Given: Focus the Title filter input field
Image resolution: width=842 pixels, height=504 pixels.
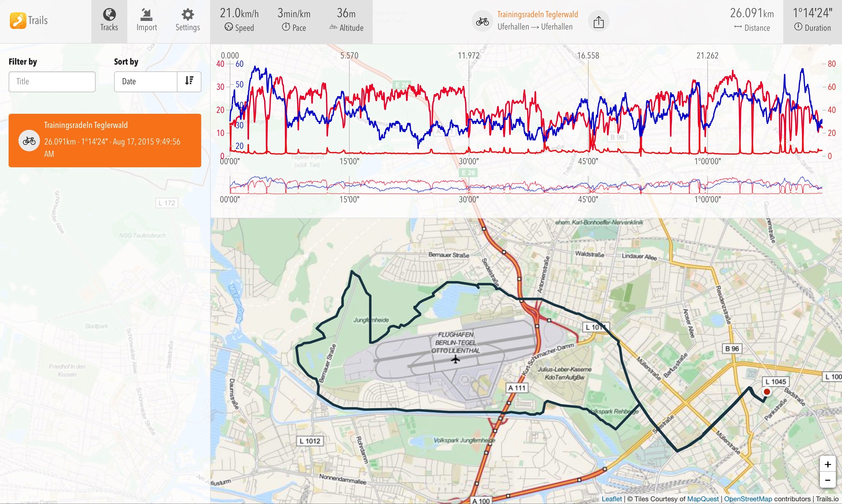Looking at the screenshot, I should coord(52,81).
